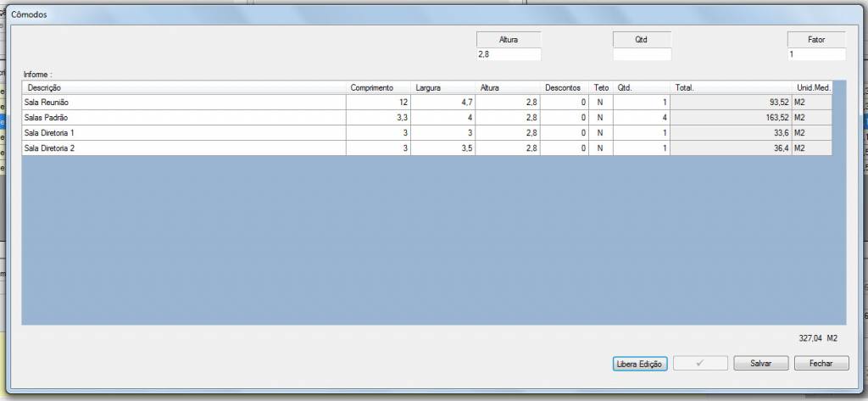This screenshot has width=868, height=401.
Task: Click Qtd. cell of Sala Reunião row
Action: (642, 103)
